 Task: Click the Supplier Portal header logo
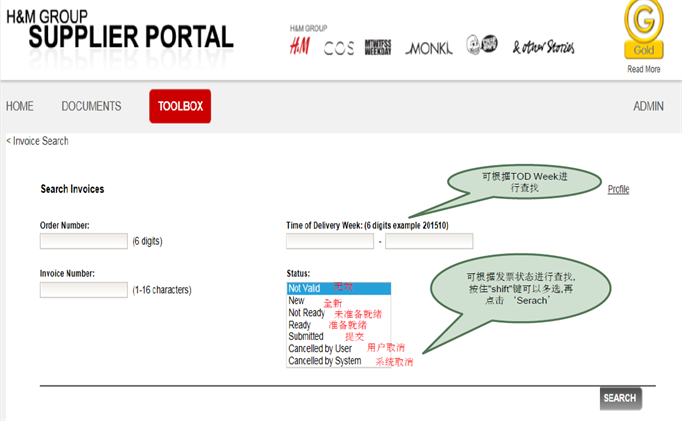[x=118, y=30]
